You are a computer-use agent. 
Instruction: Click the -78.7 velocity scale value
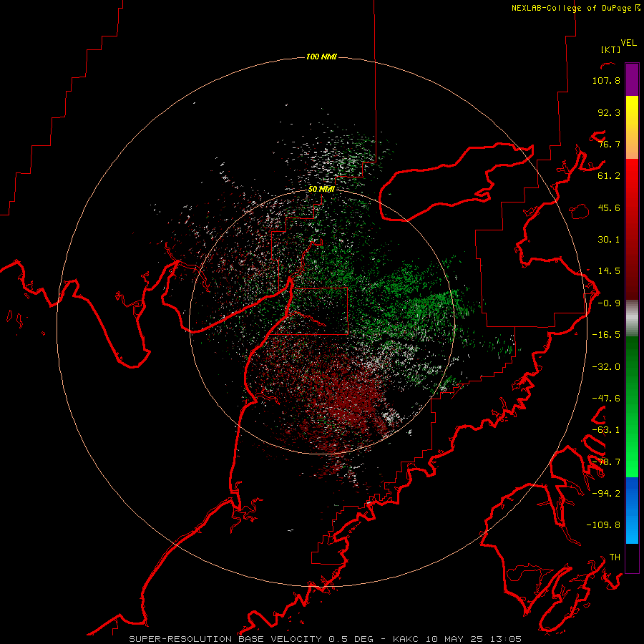606,462
